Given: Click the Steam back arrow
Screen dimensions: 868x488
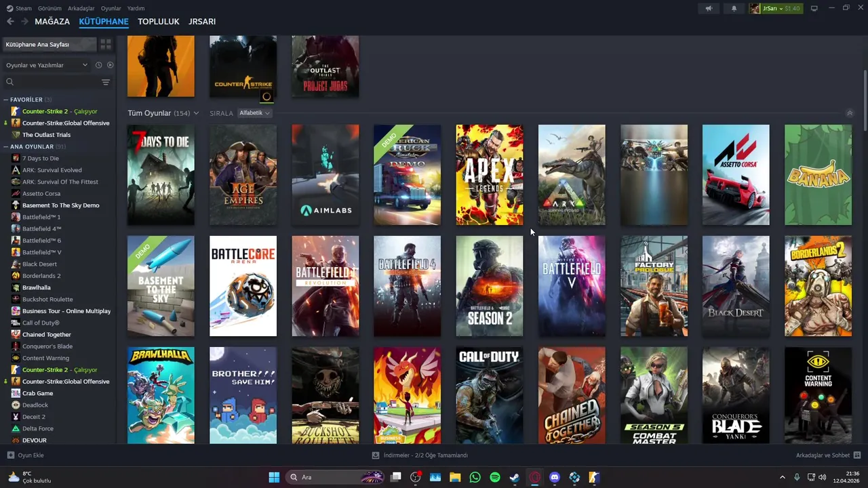Looking at the screenshot, I should click(10, 22).
